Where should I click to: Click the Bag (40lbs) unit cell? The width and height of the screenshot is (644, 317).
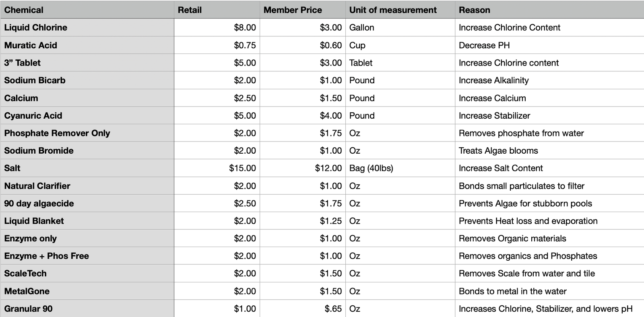(371, 168)
